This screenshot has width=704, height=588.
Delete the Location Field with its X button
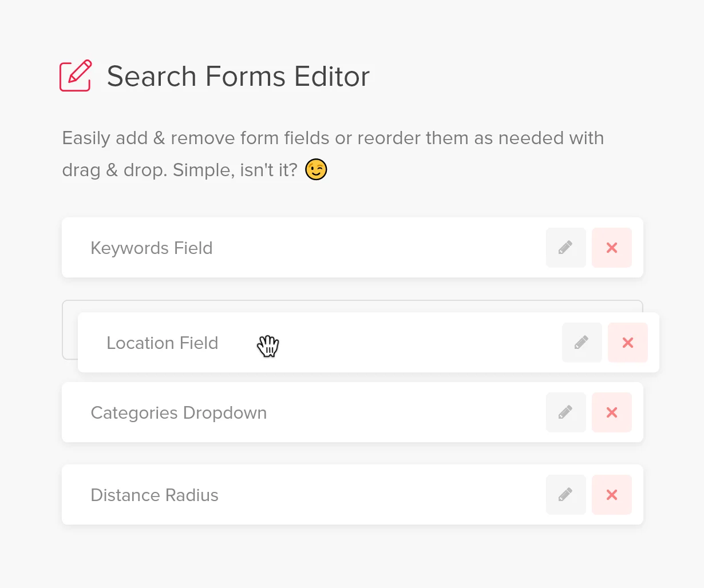[x=627, y=343]
